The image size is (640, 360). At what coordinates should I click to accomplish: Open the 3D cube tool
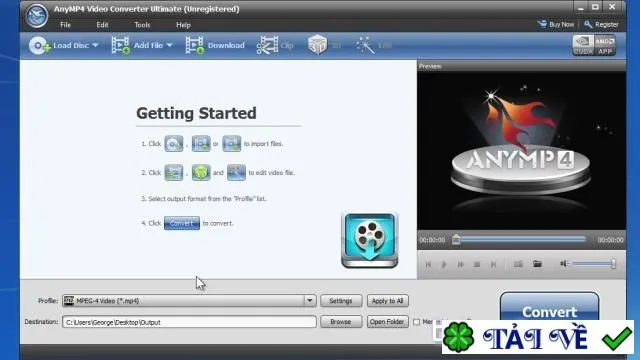point(318,45)
